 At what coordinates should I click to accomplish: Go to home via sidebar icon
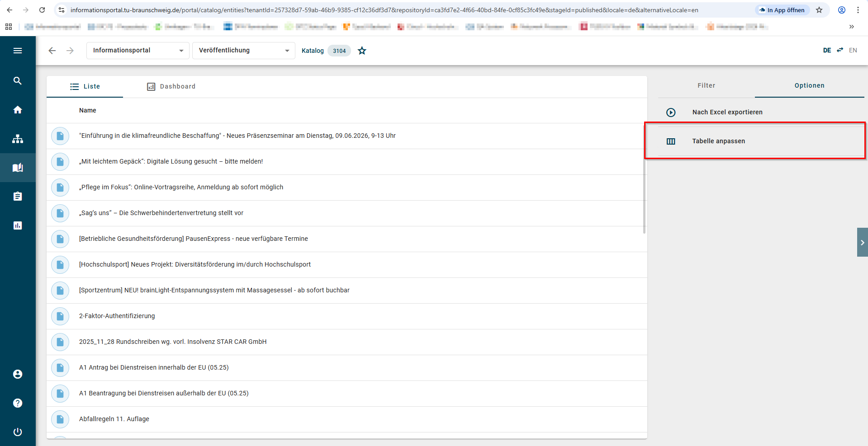point(18,110)
